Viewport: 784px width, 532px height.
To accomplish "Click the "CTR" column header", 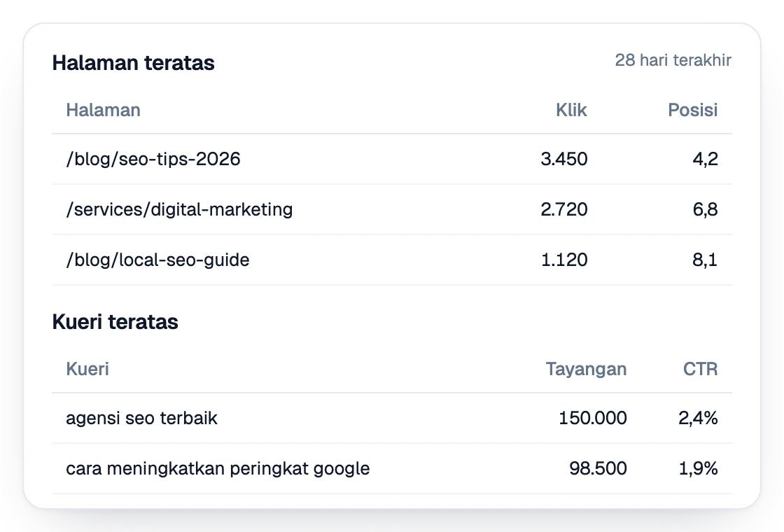I will pos(700,369).
